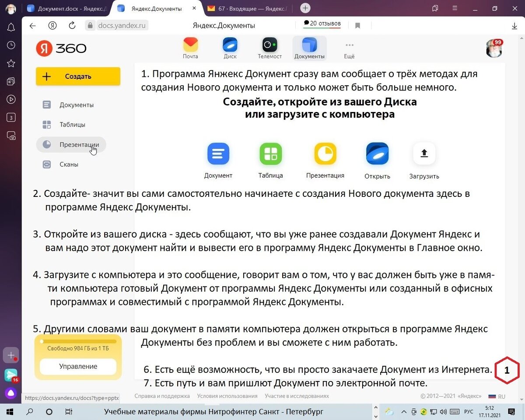Close the Яндекс.Документы tab
Image resolution: width=525 pixels, height=420 pixels.
pyautogui.click(x=194, y=9)
